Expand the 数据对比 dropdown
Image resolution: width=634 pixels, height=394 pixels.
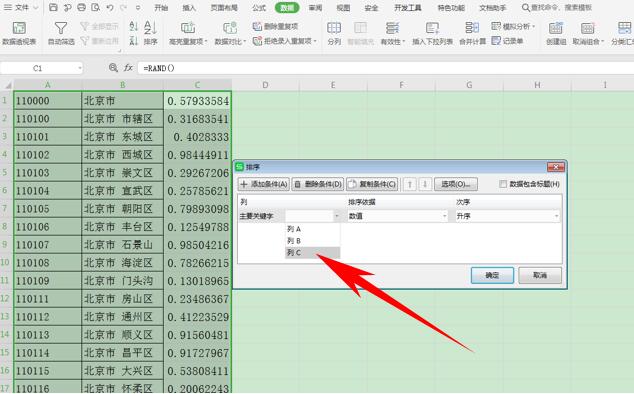click(245, 42)
